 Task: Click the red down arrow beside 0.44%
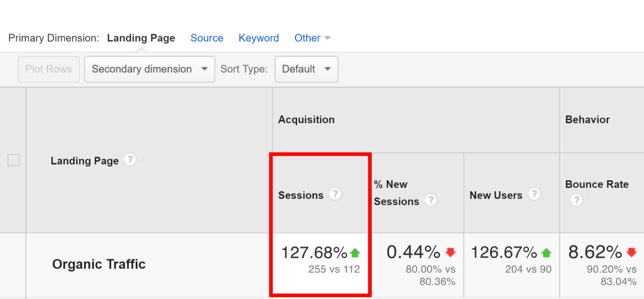450,252
